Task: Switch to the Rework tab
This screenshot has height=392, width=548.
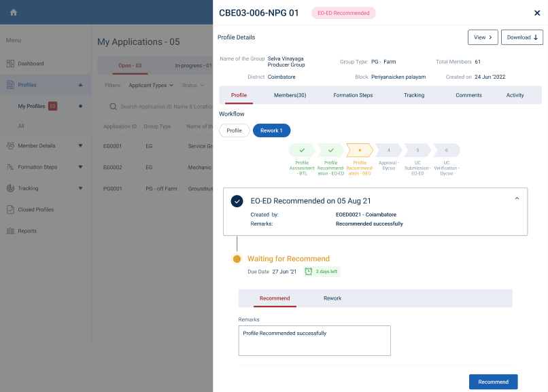Action: (332, 298)
